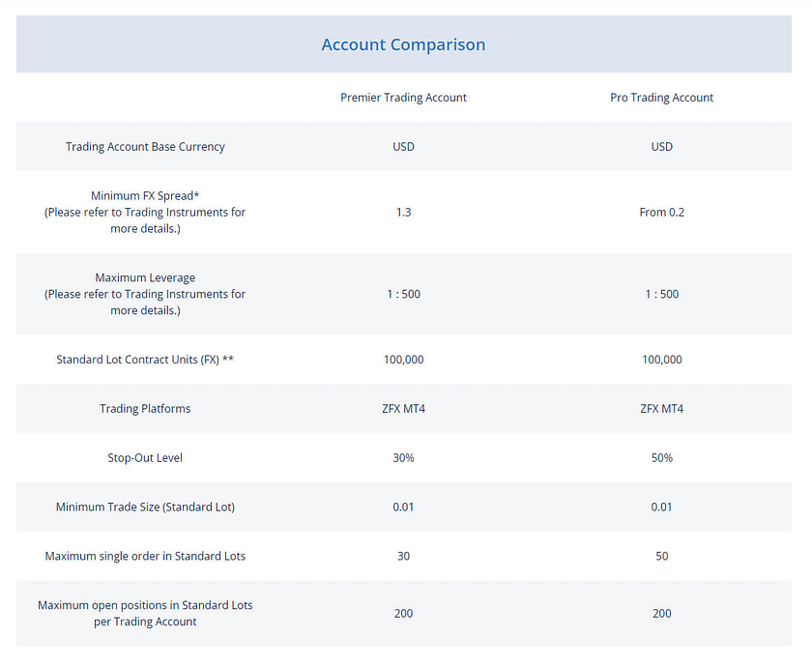Select the Premier account 1 : 500 leverage value
812x667 pixels.
pyautogui.click(x=403, y=294)
